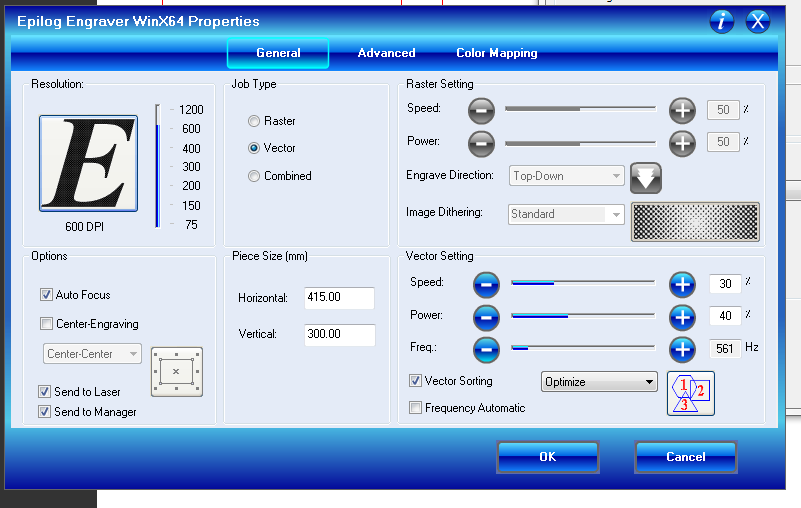This screenshot has width=801, height=508.
Task: Click the Vector Speed slider track
Action: 583,283
